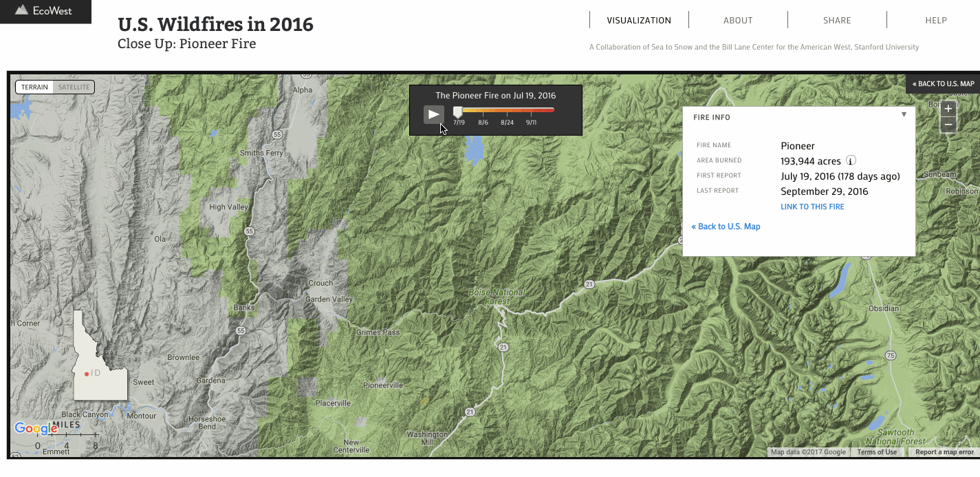Click the area burned info icon
Viewport: 980px width, 477px height.
pos(851,161)
